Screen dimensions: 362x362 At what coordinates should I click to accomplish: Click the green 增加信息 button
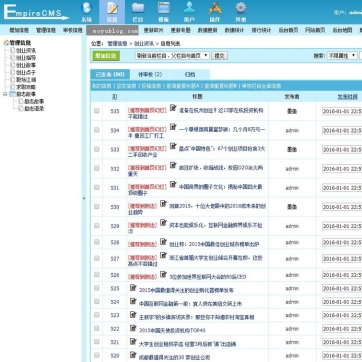tap(106, 56)
